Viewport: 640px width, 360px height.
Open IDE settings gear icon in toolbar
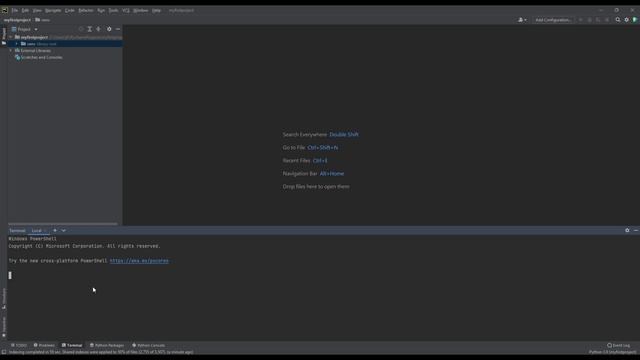pos(627,20)
